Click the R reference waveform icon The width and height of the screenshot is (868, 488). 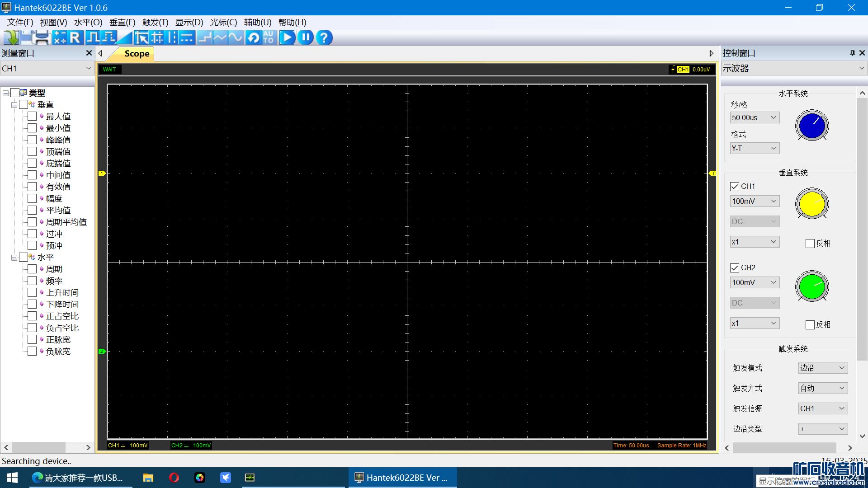pos(75,38)
